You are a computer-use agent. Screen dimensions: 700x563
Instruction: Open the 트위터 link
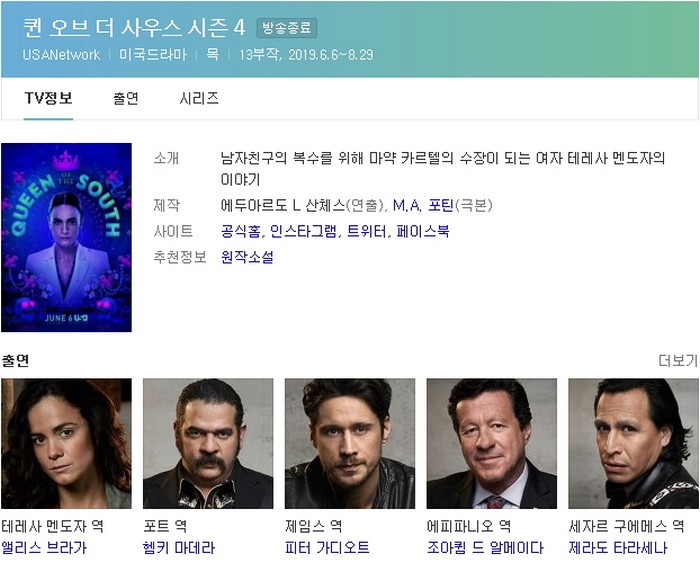tap(367, 231)
